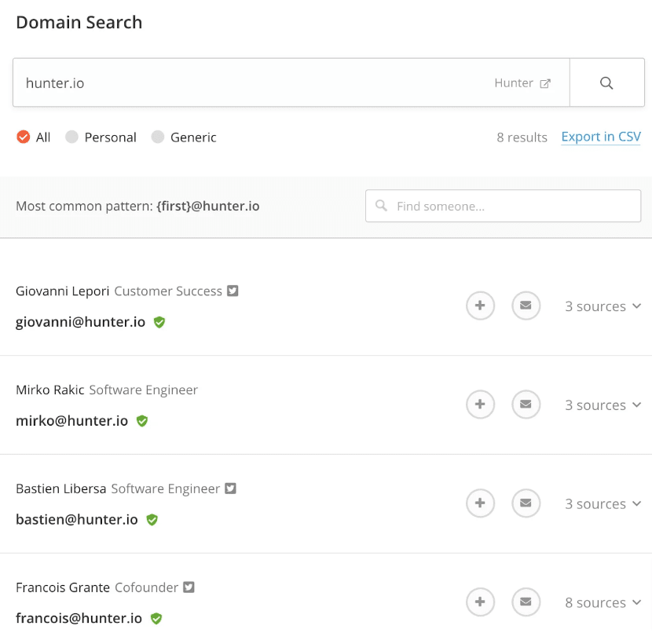
Task: Select the Personal emails filter
Action: pyautogui.click(x=72, y=137)
